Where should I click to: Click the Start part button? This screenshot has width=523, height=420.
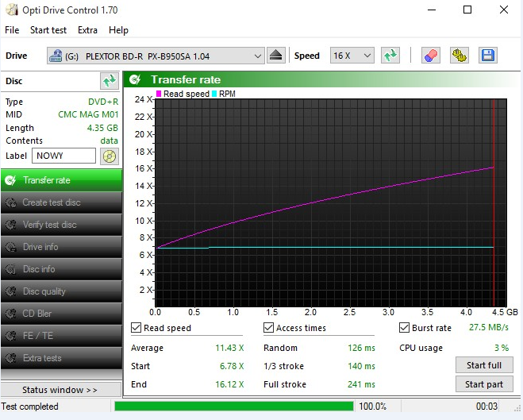click(x=484, y=384)
